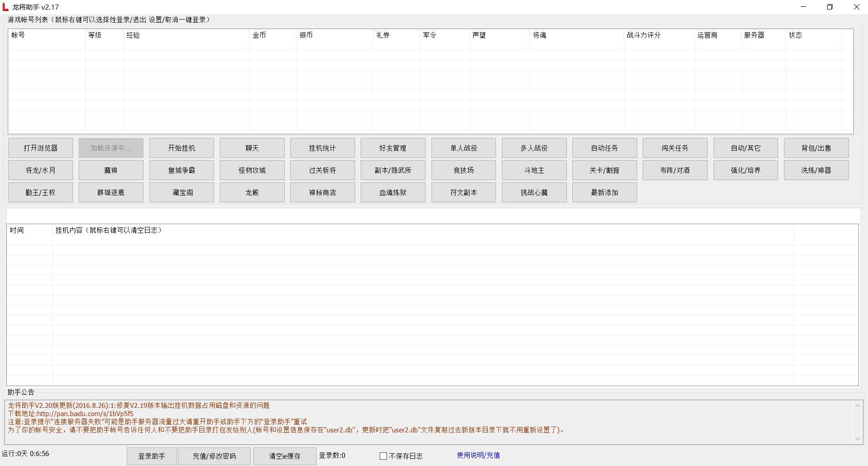The height and width of the screenshot is (466, 868).
Task: Click the 经验 column header
Action: click(187, 35)
